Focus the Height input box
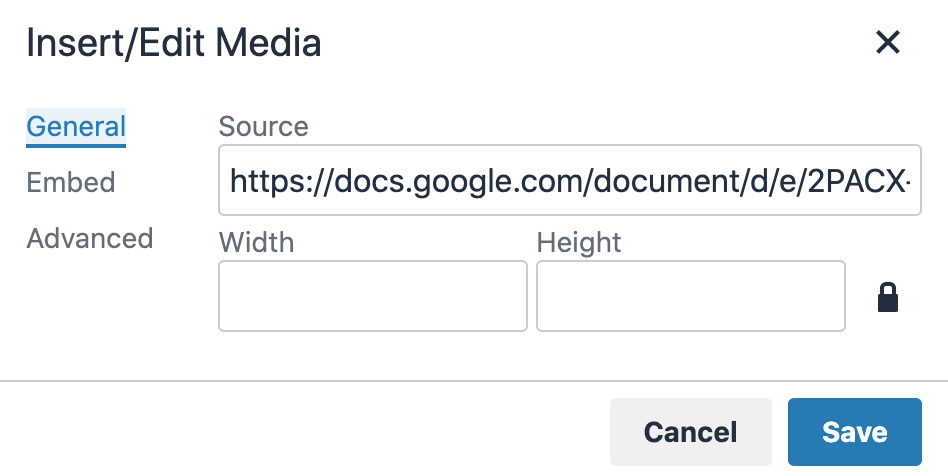This screenshot has height=476, width=948. pos(690,296)
